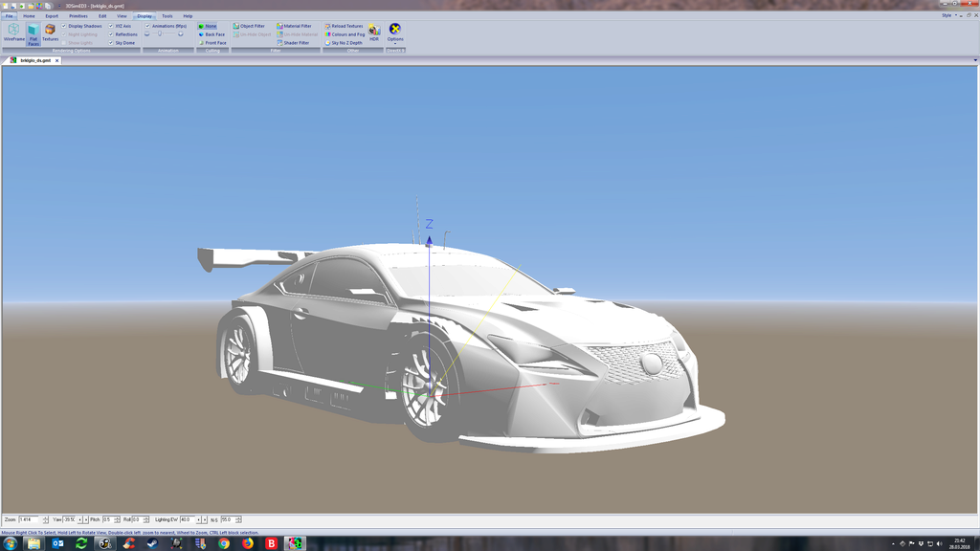This screenshot has width=980, height=551.
Task: Increase Yaw with the right arrow
Action: pyautogui.click(x=85, y=519)
